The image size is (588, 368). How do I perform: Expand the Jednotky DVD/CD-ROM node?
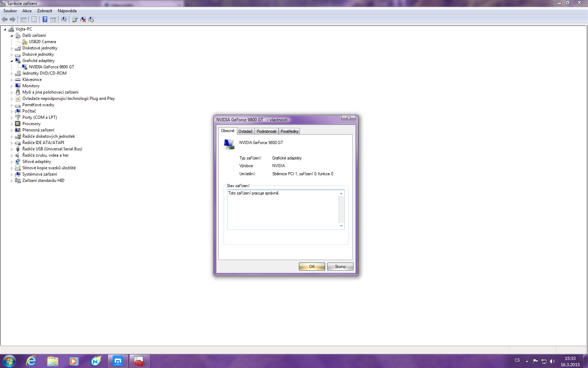(12, 74)
